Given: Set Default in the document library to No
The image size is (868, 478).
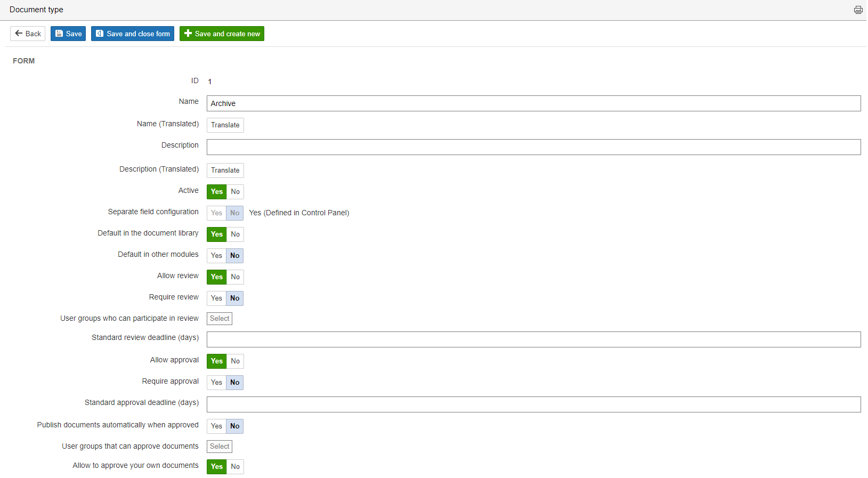Looking at the screenshot, I should (235, 234).
